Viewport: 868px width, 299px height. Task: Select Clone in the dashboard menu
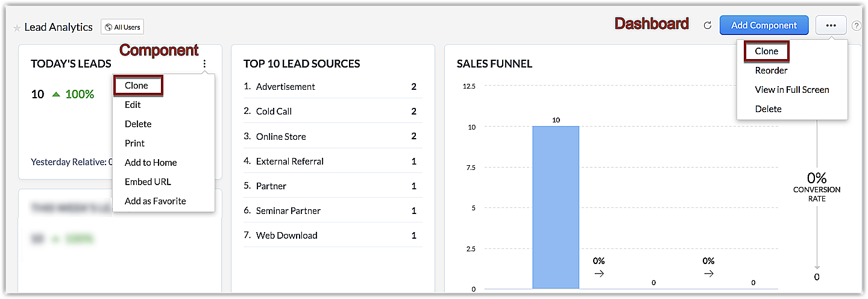[x=767, y=51]
